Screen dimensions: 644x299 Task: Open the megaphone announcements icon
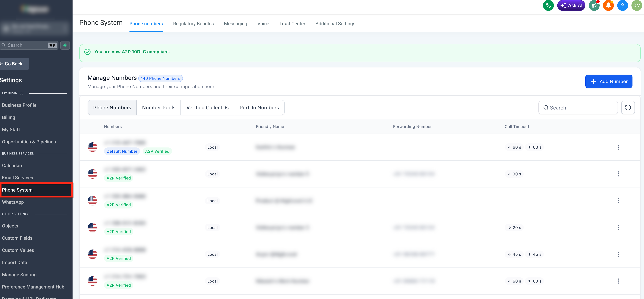594,5
